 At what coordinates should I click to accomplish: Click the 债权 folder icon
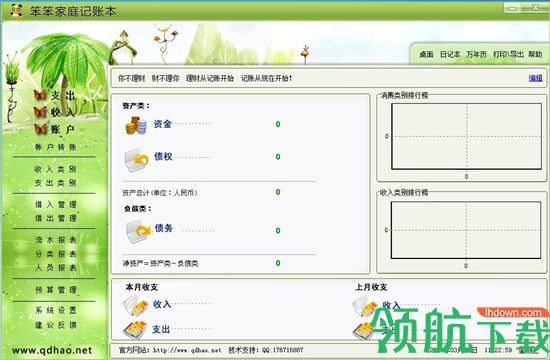pos(136,160)
